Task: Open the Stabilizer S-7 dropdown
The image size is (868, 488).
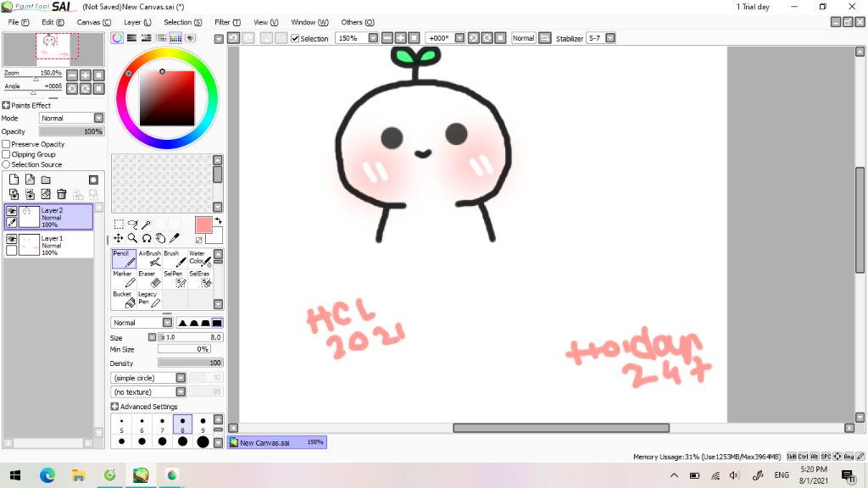Action: coord(610,38)
